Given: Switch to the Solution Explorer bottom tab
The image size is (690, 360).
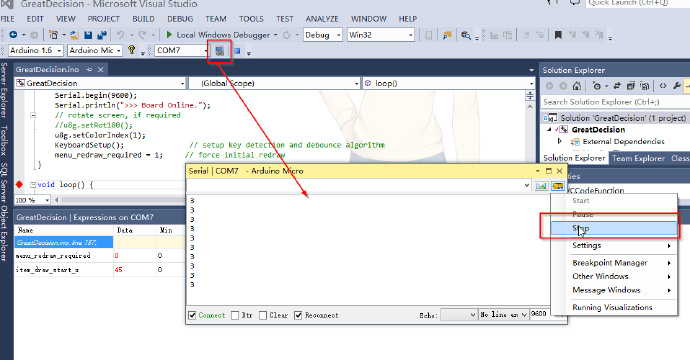Looking at the screenshot, I should pyautogui.click(x=574, y=158).
